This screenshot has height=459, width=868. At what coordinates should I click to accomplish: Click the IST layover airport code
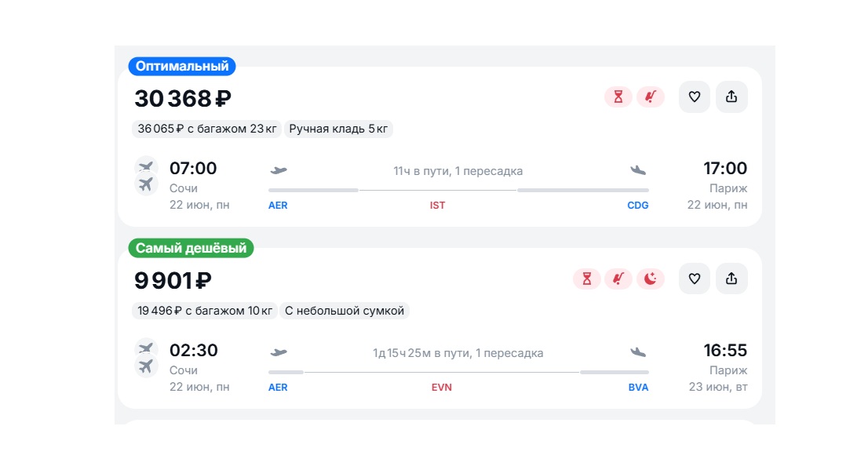click(x=437, y=206)
